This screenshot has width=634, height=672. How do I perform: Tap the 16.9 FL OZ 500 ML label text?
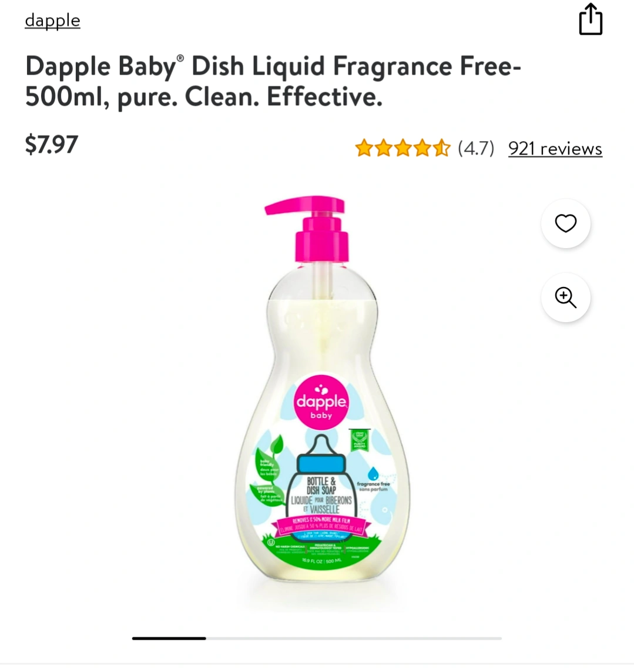point(322,560)
